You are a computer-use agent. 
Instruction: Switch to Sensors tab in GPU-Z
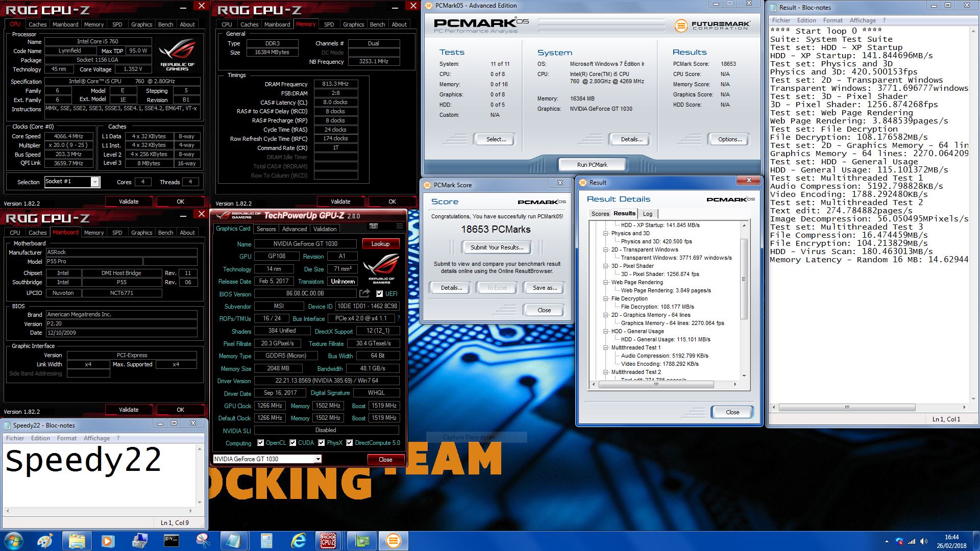pyautogui.click(x=266, y=229)
